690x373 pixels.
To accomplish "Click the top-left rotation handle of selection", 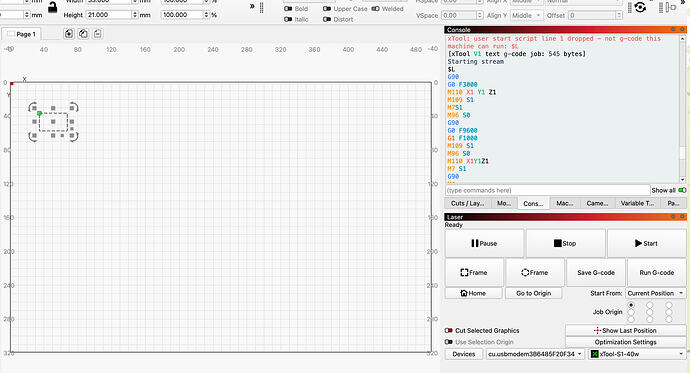I will click(33, 107).
